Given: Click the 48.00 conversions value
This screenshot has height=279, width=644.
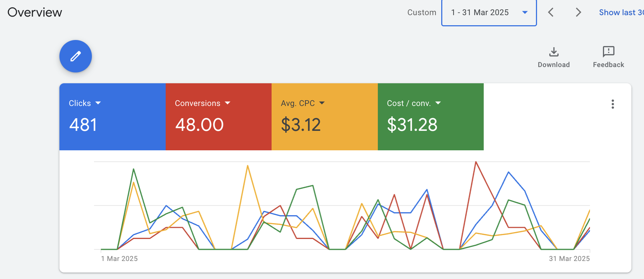Looking at the screenshot, I should click(199, 125).
